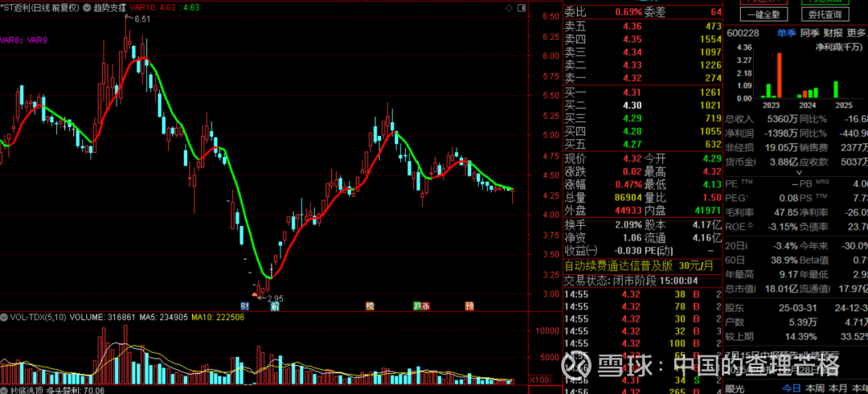Click the 委托查询 button
The image size is (868, 394).
coord(824,15)
